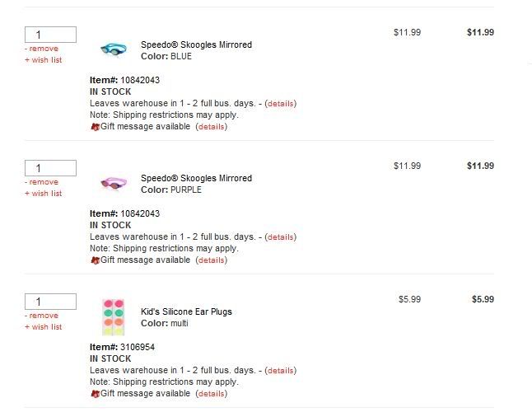Click quantity field for ear plugs

[x=51, y=302]
